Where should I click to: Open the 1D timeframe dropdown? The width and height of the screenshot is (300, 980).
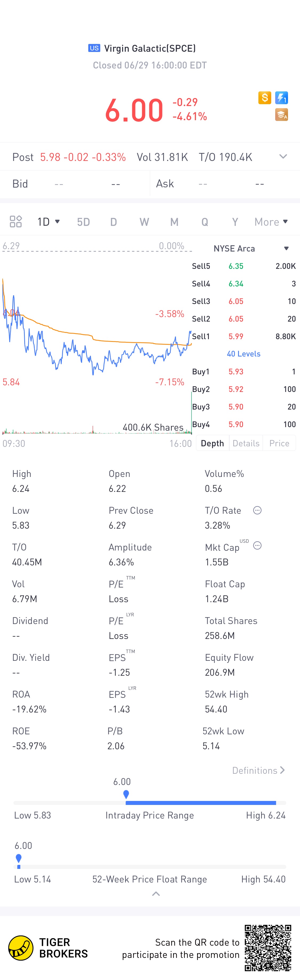click(x=48, y=221)
